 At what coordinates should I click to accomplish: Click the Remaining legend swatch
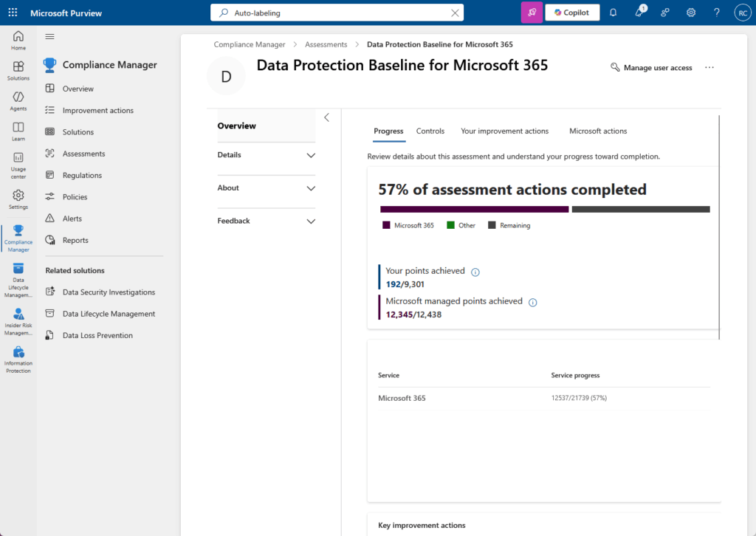(x=492, y=225)
